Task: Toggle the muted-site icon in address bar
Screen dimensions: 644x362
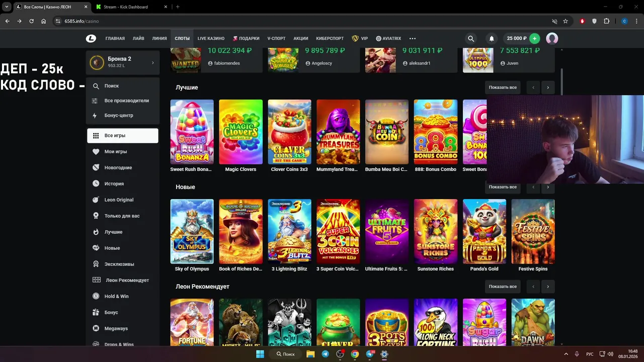Action: [x=554, y=21]
